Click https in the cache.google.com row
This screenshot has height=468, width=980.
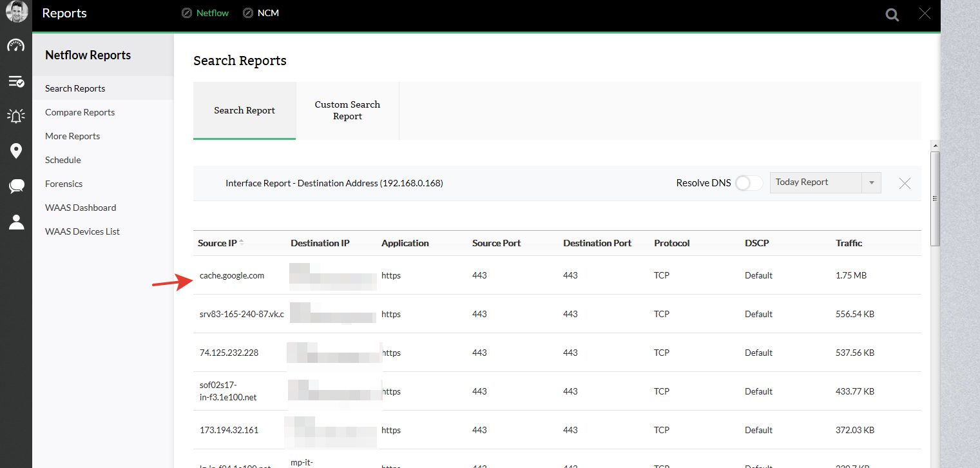[x=391, y=275]
